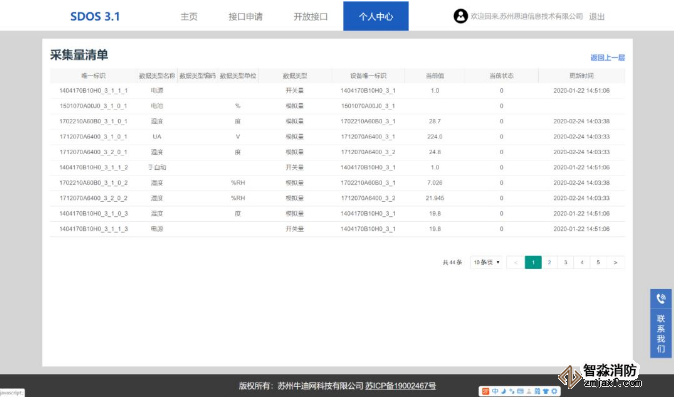
Task: Open the 开放接口 tab
Action: (310, 16)
